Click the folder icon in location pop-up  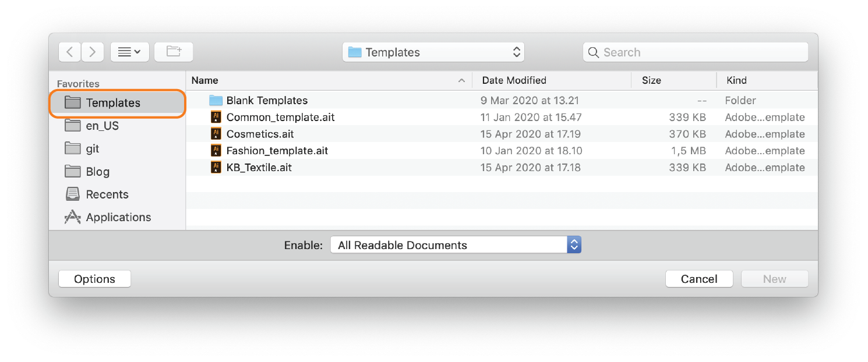(x=355, y=52)
